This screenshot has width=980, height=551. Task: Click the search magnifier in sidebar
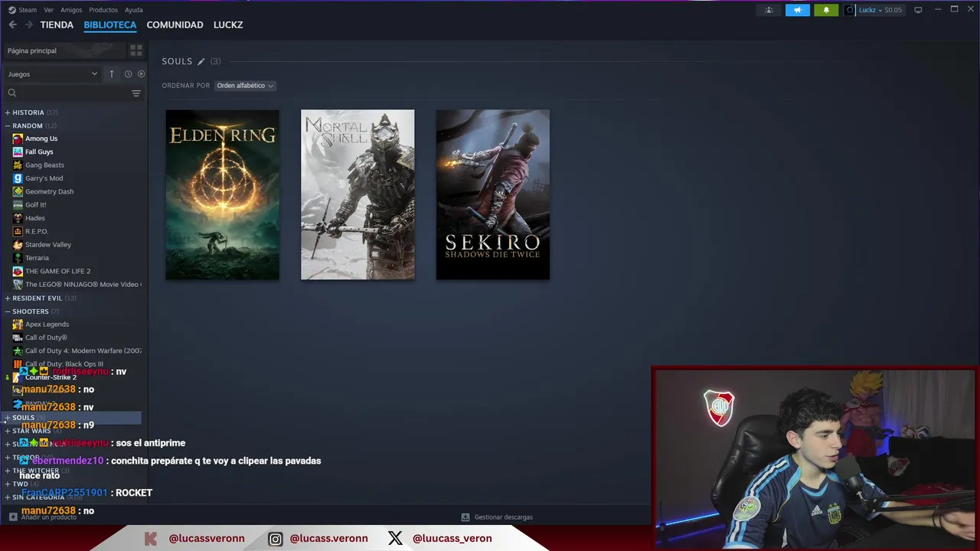[x=12, y=93]
